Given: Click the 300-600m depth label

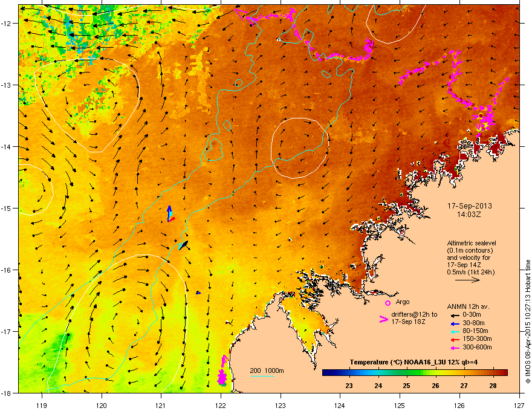Looking at the screenshot, I should pos(477,347).
